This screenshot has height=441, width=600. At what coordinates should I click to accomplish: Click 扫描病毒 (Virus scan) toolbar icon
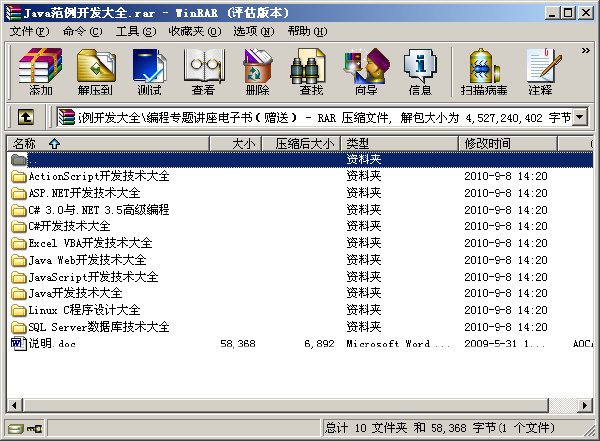click(x=484, y=72)
